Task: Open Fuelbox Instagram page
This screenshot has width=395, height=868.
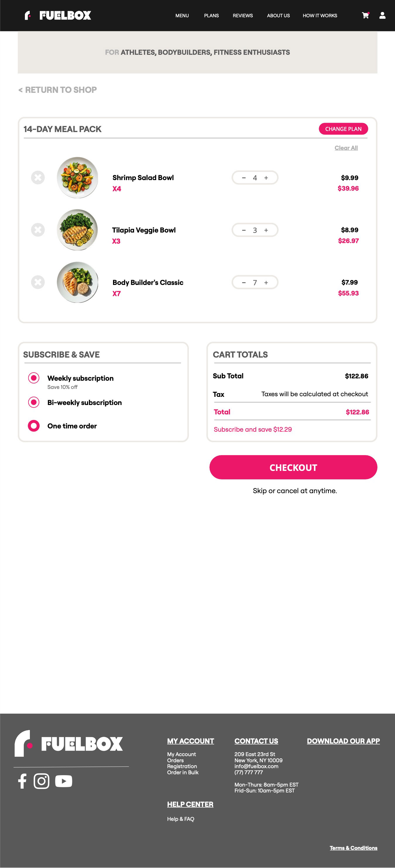Action: [42, 781]
